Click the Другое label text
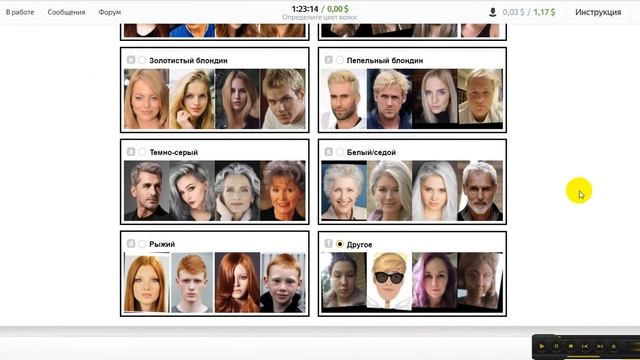Screen dimensions: 640x360 (359, 244)
